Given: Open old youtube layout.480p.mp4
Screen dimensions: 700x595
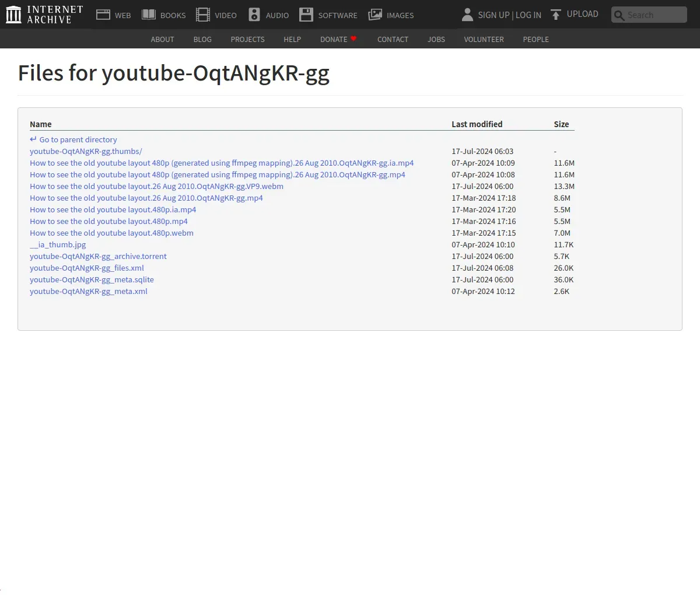Looking at the screenshot, I should (x=108, y=221).
